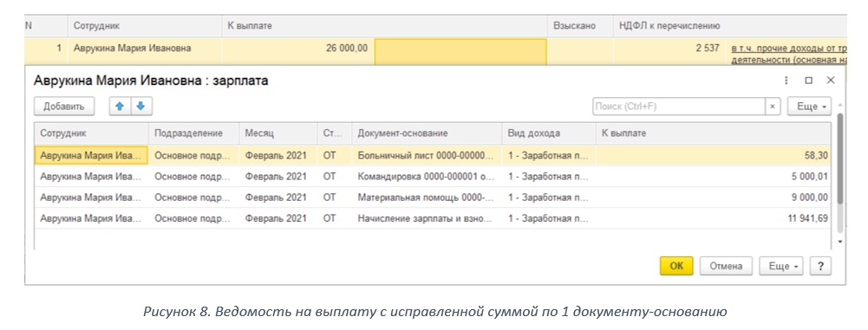Move row down with blue down arrow
The width and height of the screenshot is (868, 330).
click(x=140, y=107)
